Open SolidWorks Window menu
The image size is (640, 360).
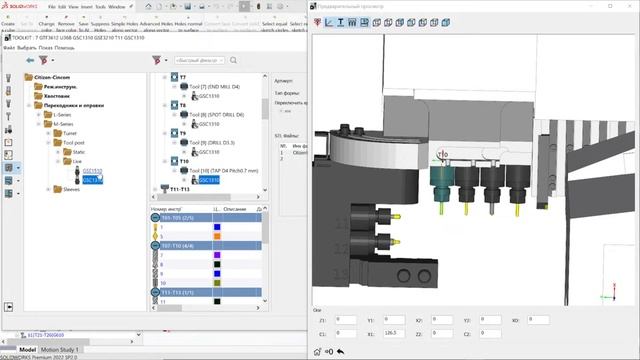coord(117,7)
